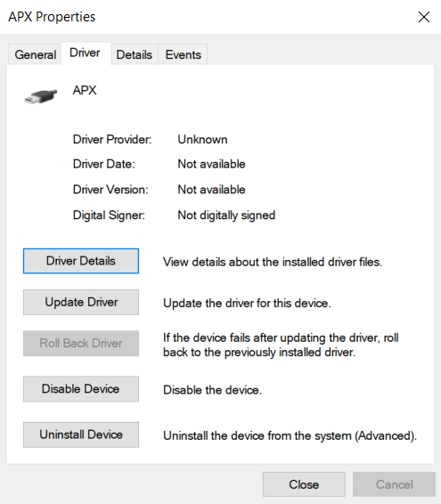Click the Update Driver button
The height and width of the screenshot is (504, 441).
[x=81, y=302]
